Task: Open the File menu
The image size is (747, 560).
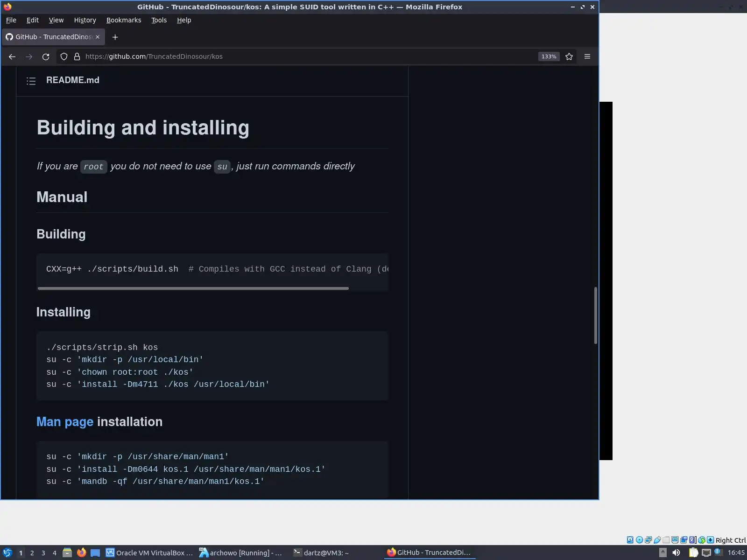Action: 11,20
